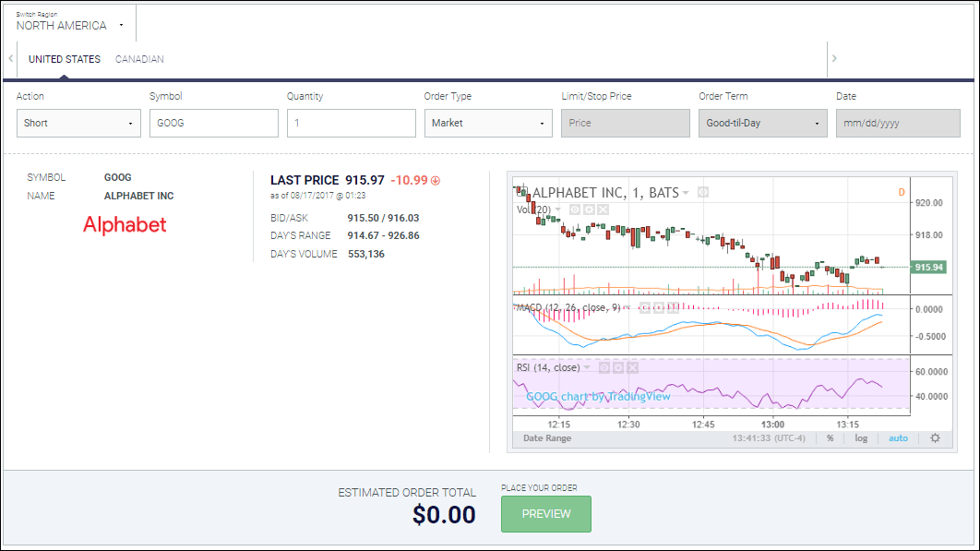
Task: Click the Date mm/dd/yyyy field
Action: click(898, 123)
